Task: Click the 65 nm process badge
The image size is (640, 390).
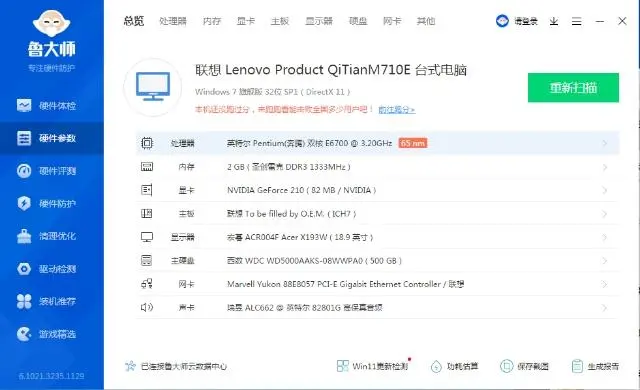Action: point(413,143)
